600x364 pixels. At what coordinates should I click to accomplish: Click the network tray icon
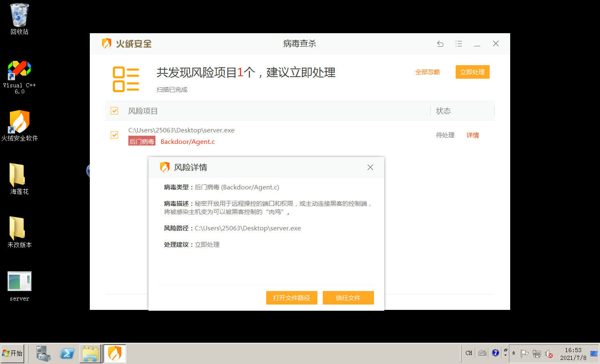(x=536, y=353)
